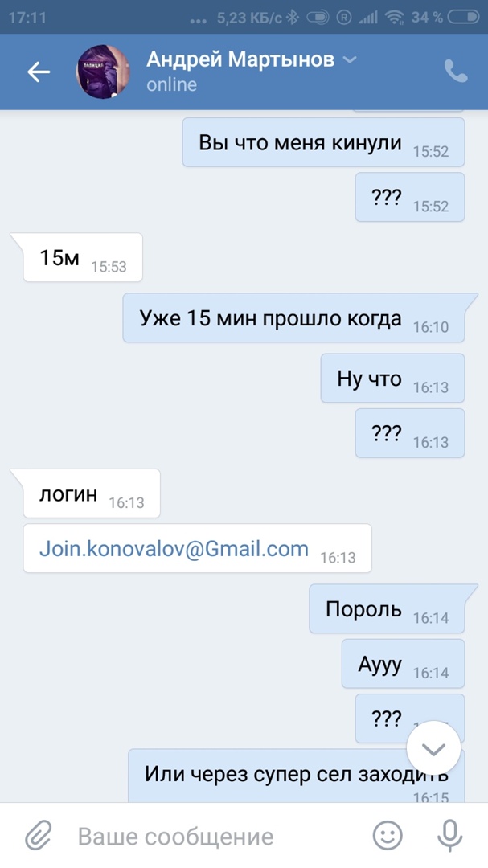Call Андрей Мартынов with phone icon

tap(456, 72)
